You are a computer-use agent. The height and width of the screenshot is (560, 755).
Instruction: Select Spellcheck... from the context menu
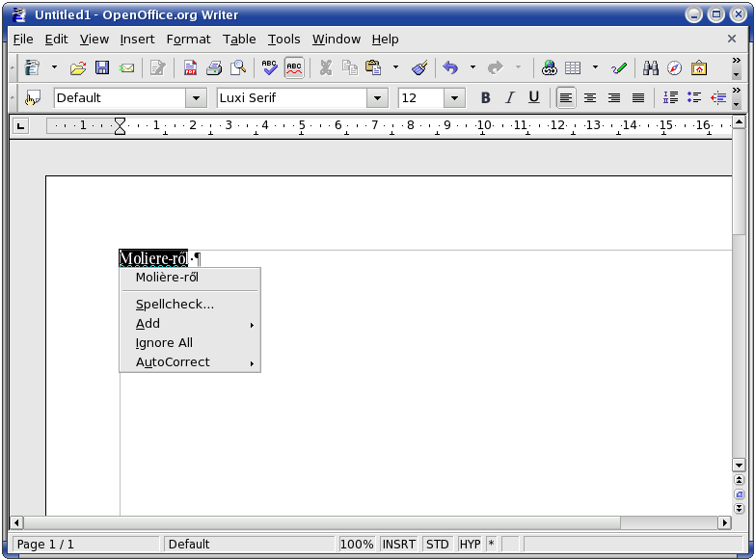(175, 304)
